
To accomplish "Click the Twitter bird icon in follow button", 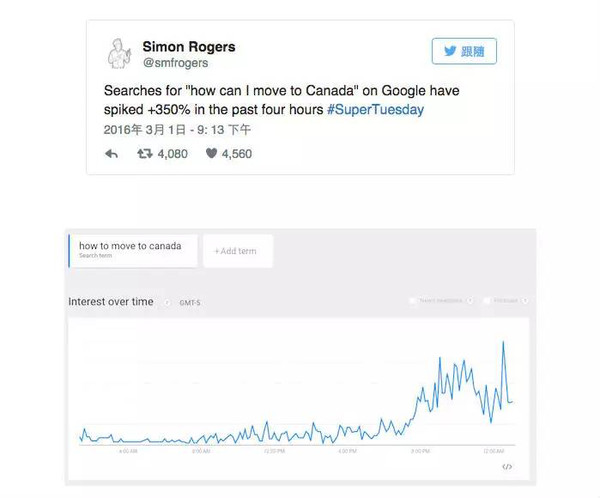I will (450, 51).
